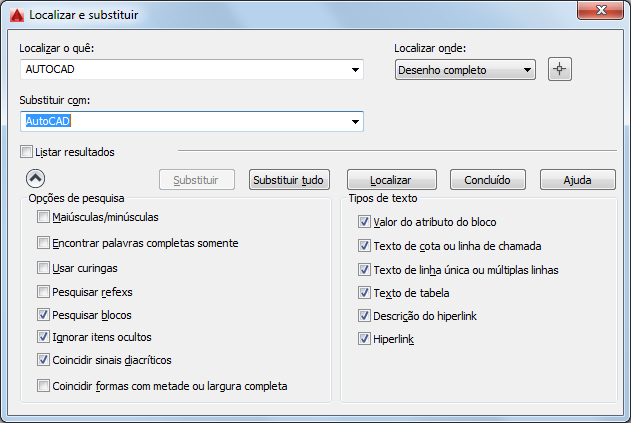Collapse options with the round arrow button
Image resolution: width=631 pixels, height=423 pixels.
click(35, 178)
